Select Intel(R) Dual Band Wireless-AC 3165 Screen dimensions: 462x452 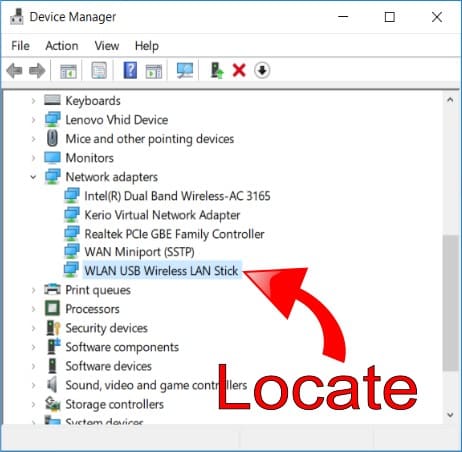pyautogui.click(x=177, y=196)
